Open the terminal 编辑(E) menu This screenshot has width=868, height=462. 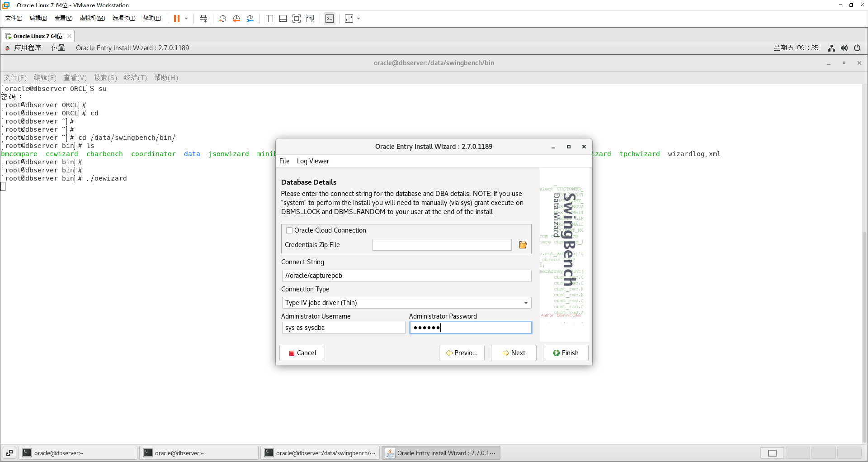[45, 78]
